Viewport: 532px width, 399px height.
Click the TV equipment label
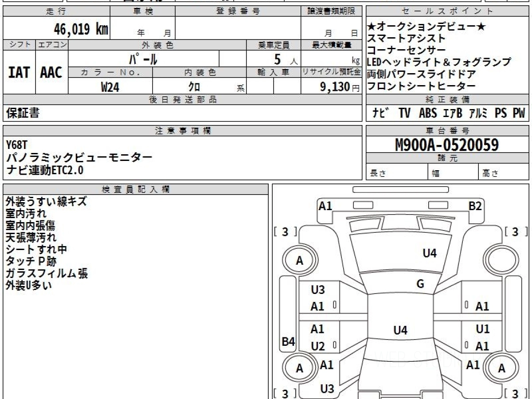[x=404, y=113]
